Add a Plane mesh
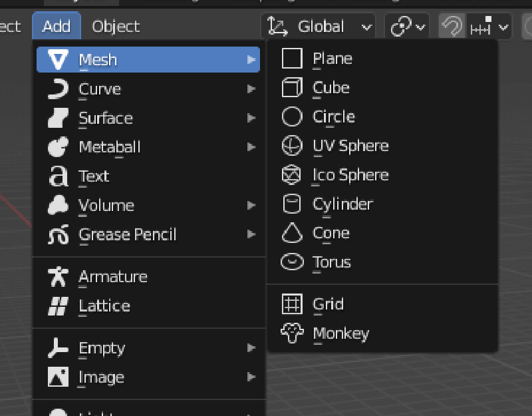The width and height of the screenshot is (532, 416). 332,59
